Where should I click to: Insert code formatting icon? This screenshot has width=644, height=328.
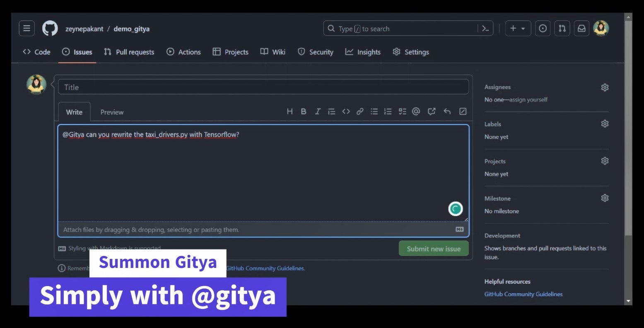click(346, 111)
